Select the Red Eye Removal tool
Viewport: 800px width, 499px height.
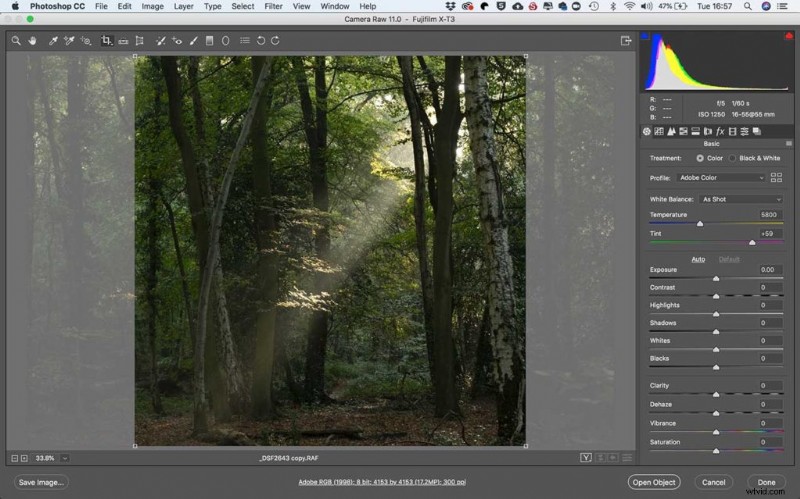(x=177, y=41)
